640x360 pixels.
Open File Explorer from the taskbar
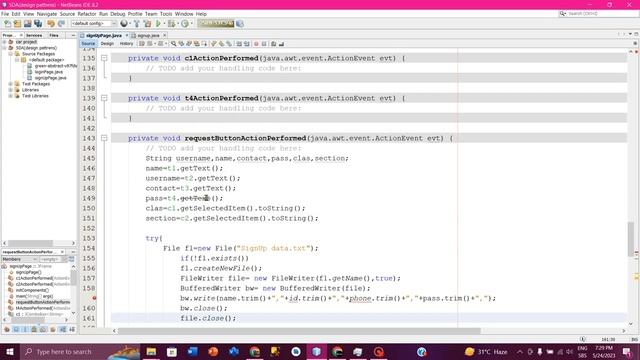click(x=151, y=352)
